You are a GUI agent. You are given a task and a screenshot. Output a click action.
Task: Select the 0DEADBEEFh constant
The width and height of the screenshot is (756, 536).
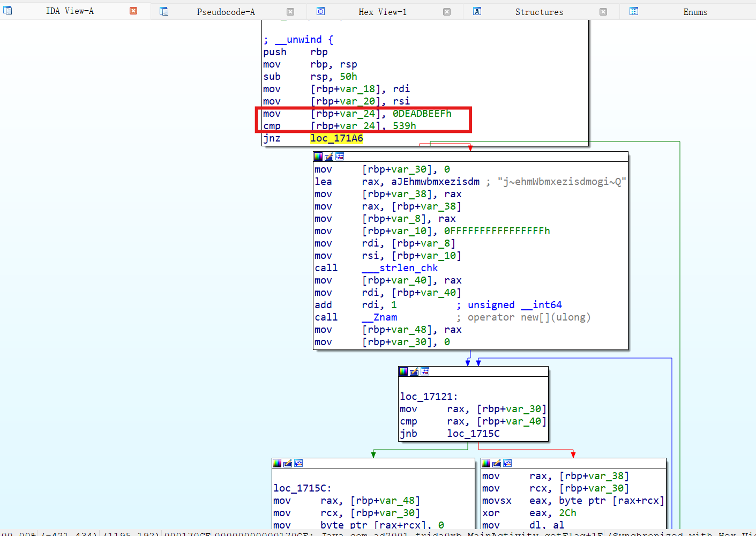click(x=422, y=114)
